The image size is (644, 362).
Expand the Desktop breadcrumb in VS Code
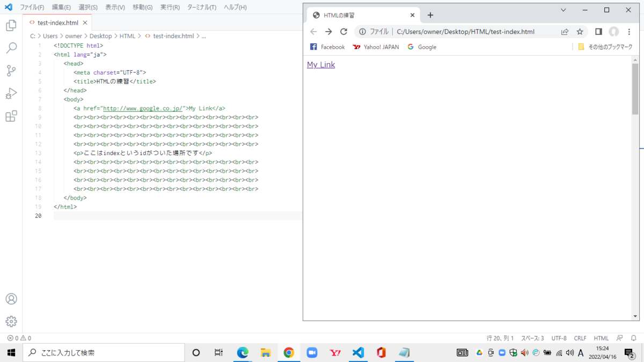tap(101, 36)
